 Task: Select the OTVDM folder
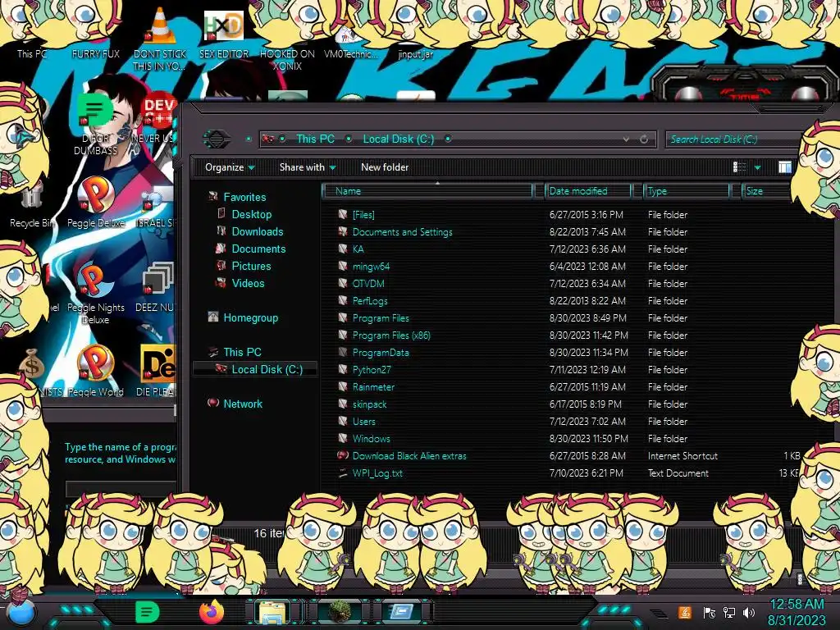click(368, 283)
